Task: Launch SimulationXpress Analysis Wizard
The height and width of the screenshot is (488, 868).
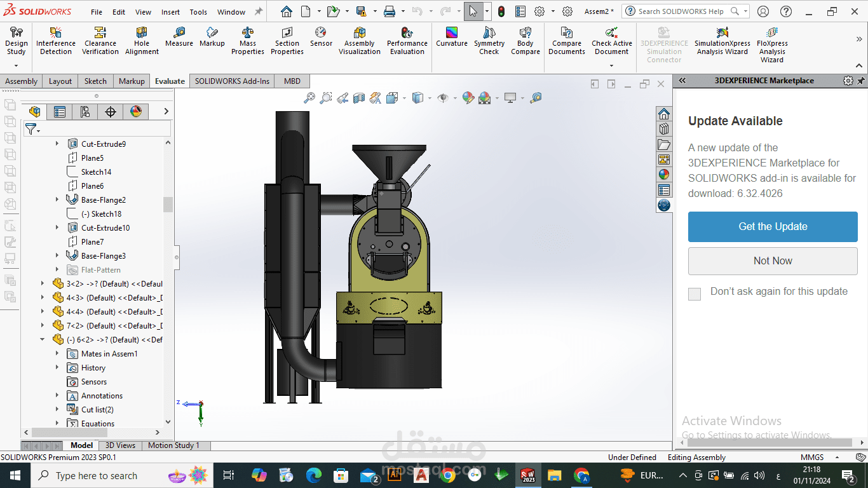Action: (x=722, y=42)
